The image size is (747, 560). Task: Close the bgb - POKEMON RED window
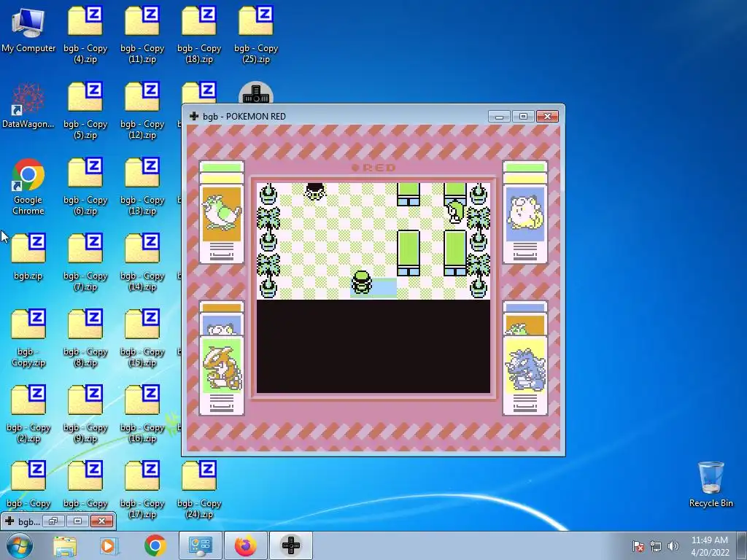[547, 117]
